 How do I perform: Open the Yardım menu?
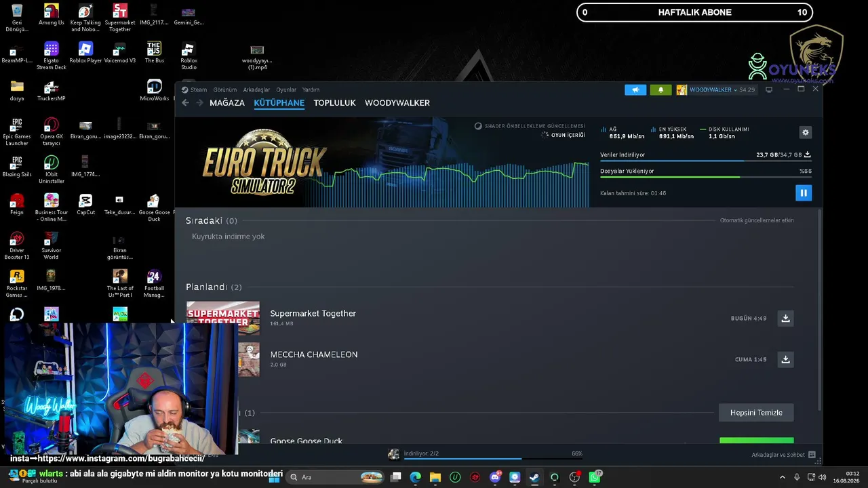coord(311,89)
